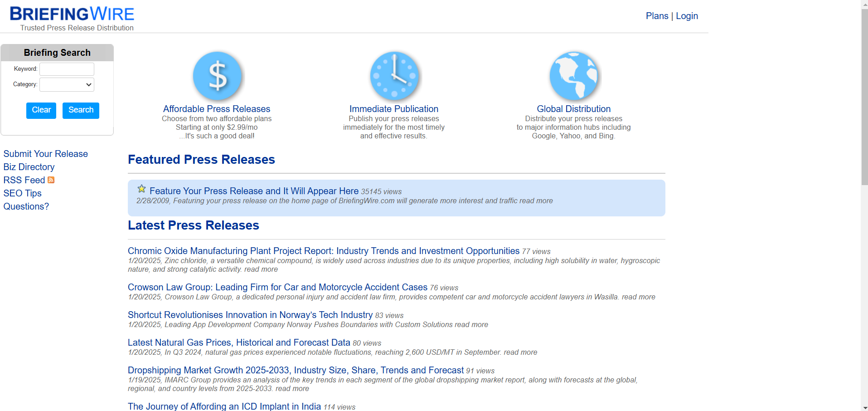Open the SEO Tips link
Screen dimensions: 868x411
click(22, 193)
